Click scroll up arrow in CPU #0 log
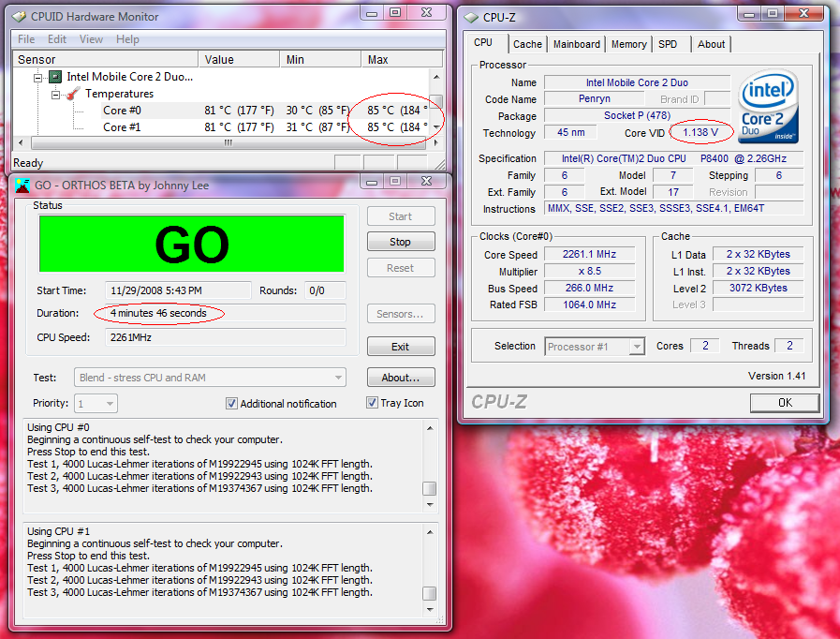 point(430,428)
